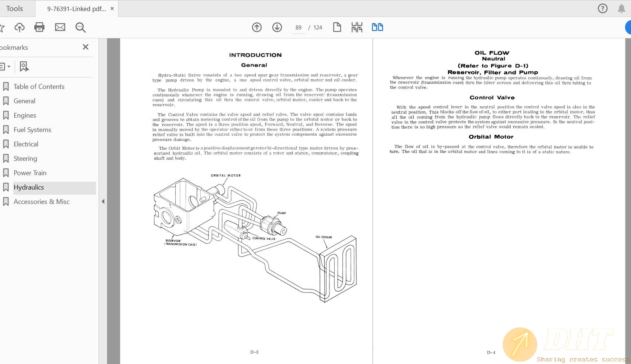The width and height of the screenshot is (631, 364).
Task: Open the Steering bookmark section
Action: click(25, 158)
